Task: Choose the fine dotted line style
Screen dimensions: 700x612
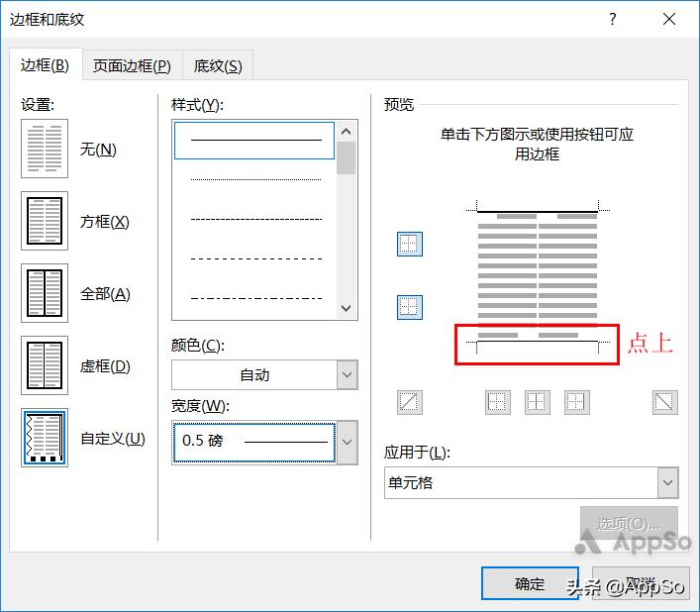Action: click(255, 179)
